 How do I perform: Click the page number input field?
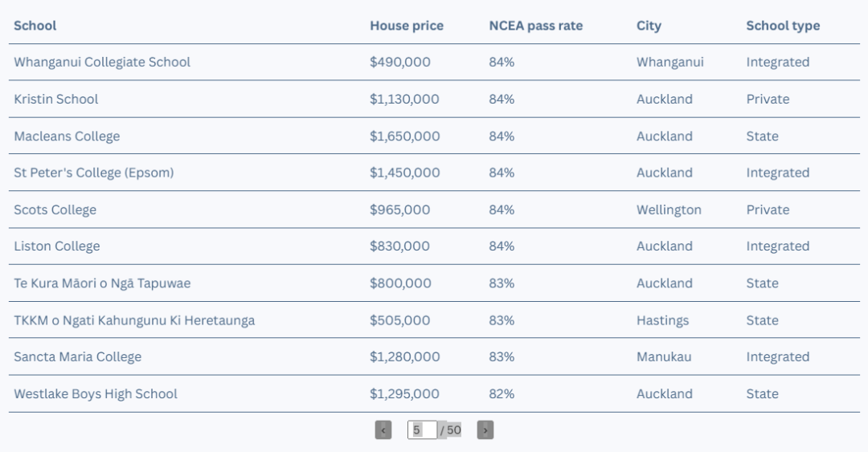tap(422, 430)
